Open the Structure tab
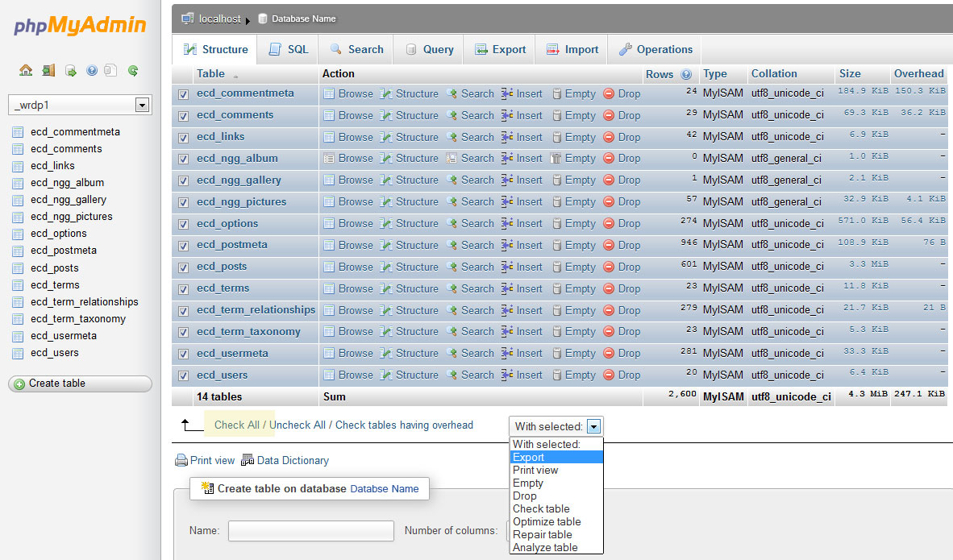This screenshot has width=953, height=560. 216,49
